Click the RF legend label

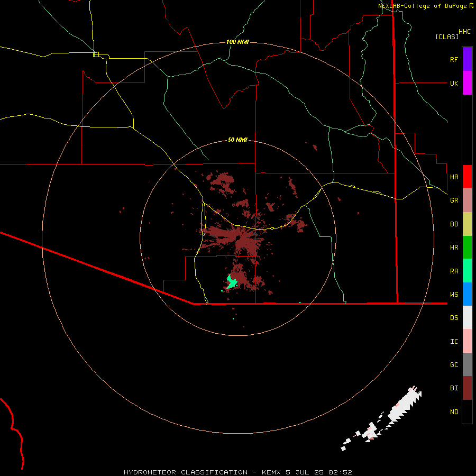tap(454, 59)
